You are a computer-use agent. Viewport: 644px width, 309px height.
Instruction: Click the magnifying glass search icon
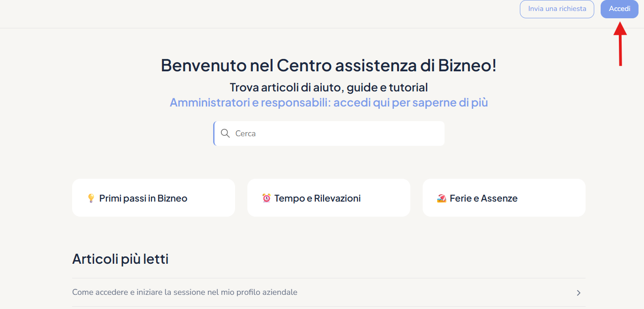coord(225,133)
